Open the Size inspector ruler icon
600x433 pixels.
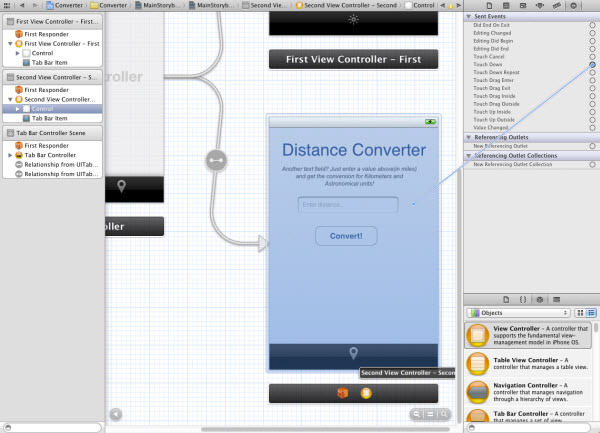tap(556, 5)
